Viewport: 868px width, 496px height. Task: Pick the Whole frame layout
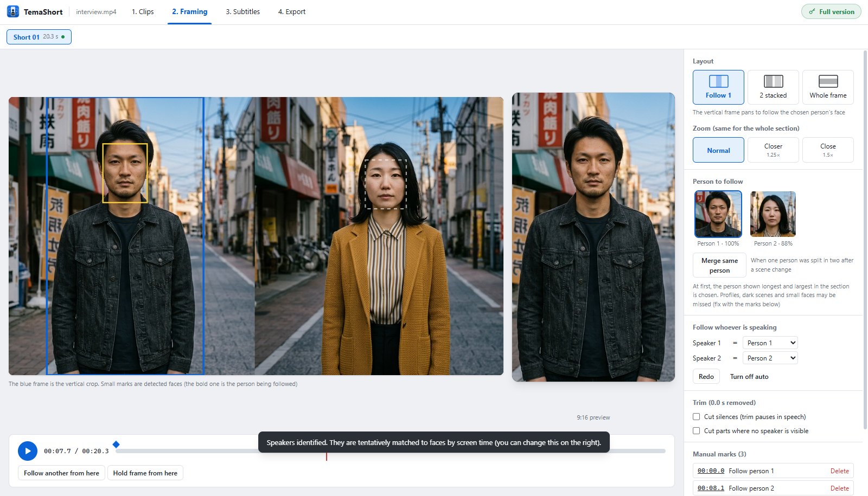[828, 87]
